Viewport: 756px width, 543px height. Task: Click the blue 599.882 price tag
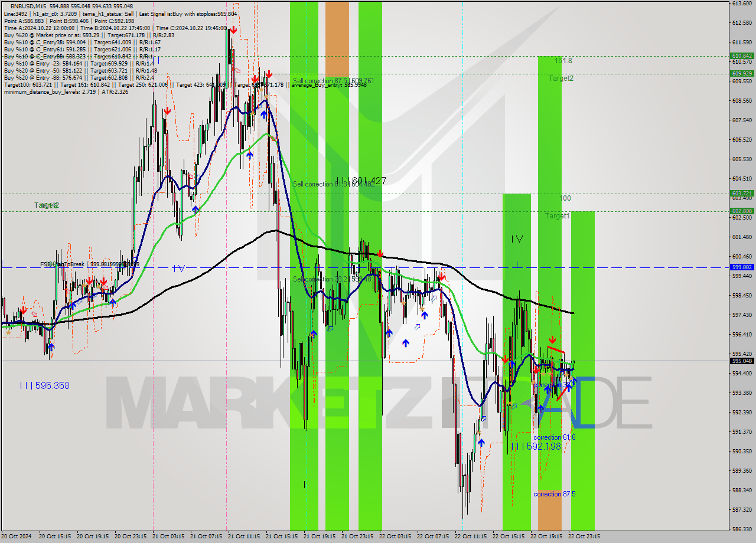point(742,267)
